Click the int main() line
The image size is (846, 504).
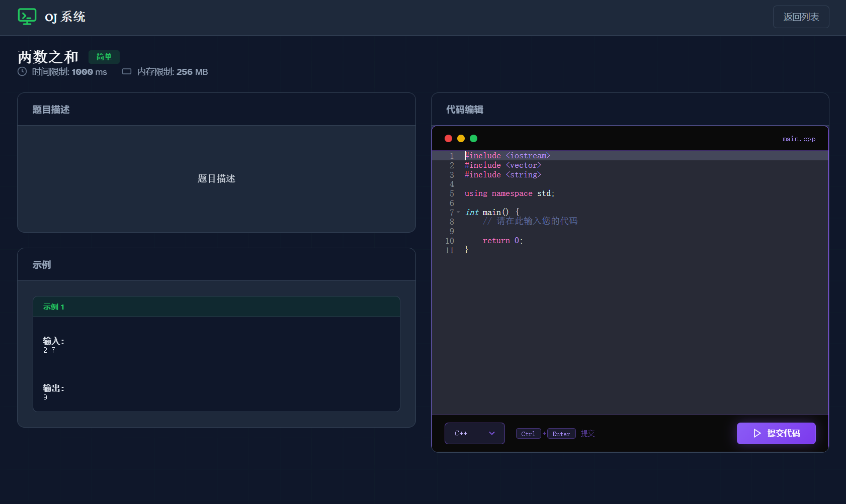[492, 213]
